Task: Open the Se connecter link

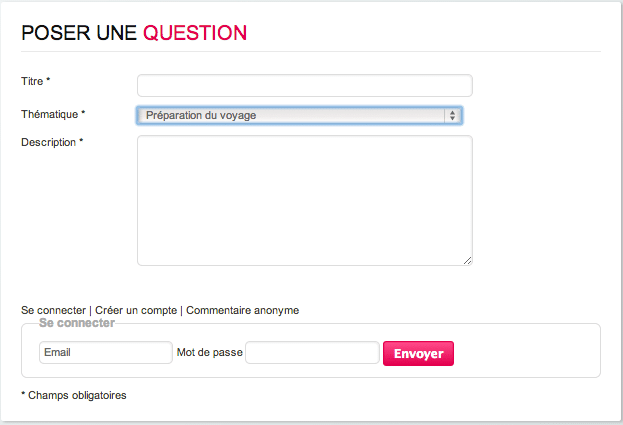Action: pos(53,310)
